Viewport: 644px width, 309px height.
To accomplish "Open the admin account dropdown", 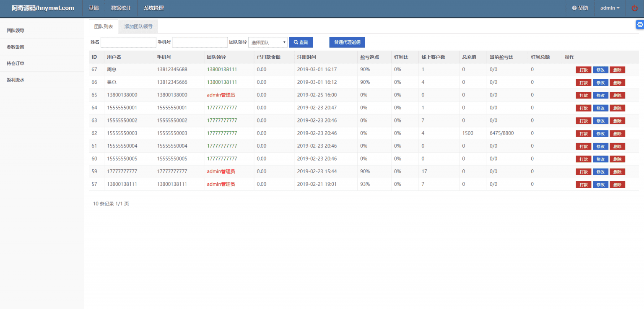I will click(x=609, y=8).
